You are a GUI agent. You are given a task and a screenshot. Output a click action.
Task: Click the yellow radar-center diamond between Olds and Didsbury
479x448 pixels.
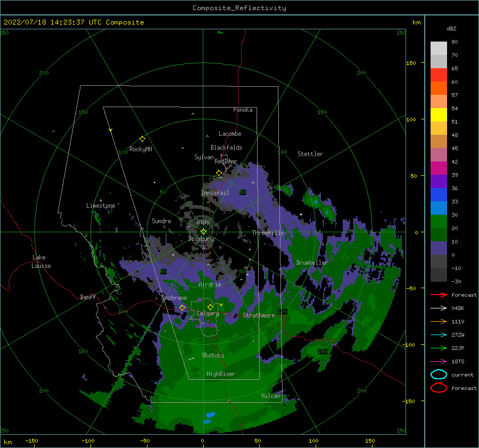pyautogui.click(x=203, y=232)
